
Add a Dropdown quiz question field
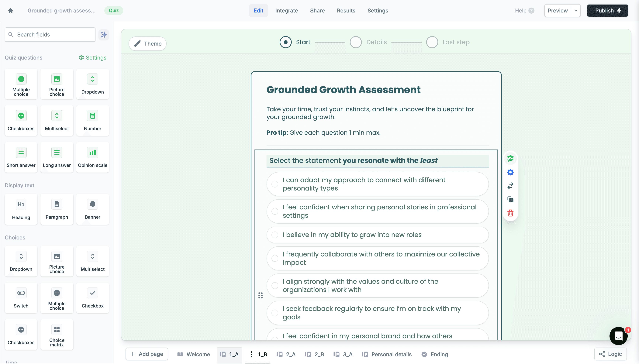[x=92, y=84]
